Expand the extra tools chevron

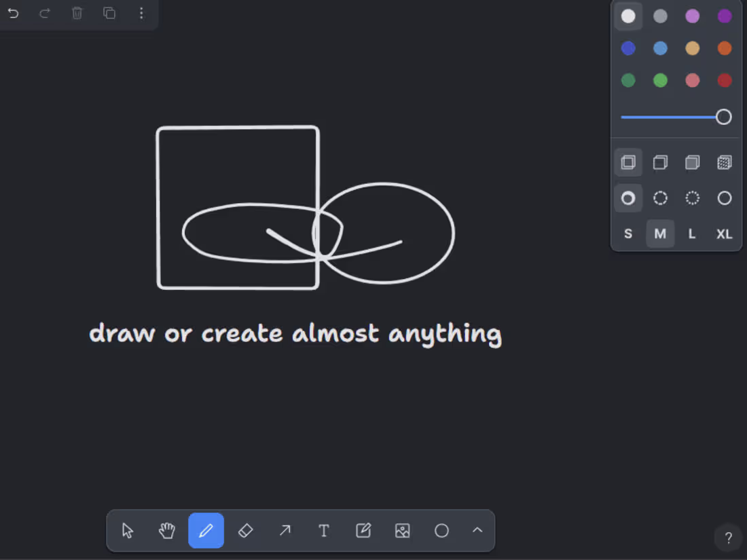pos(477,531)
